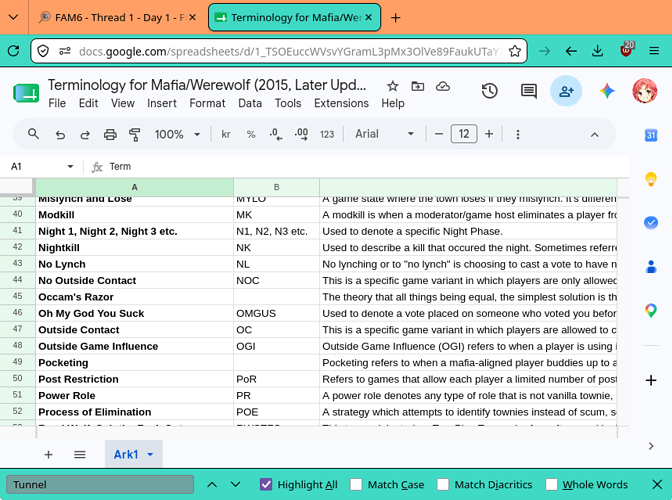This screenshot has height=500, width=672.
Task: Click the Redo arrow
Action: (x=85, y=135)
